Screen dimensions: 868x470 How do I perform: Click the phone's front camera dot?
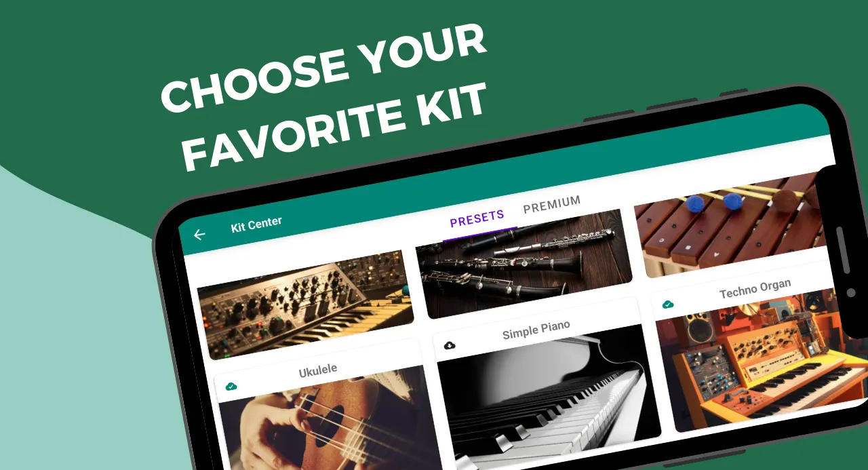coord(851,293)
